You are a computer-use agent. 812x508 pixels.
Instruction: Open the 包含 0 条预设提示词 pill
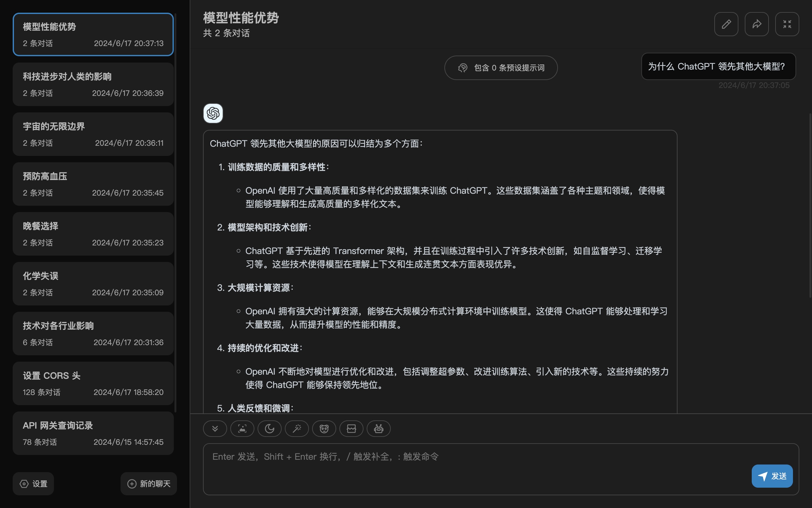pos(501,68)
